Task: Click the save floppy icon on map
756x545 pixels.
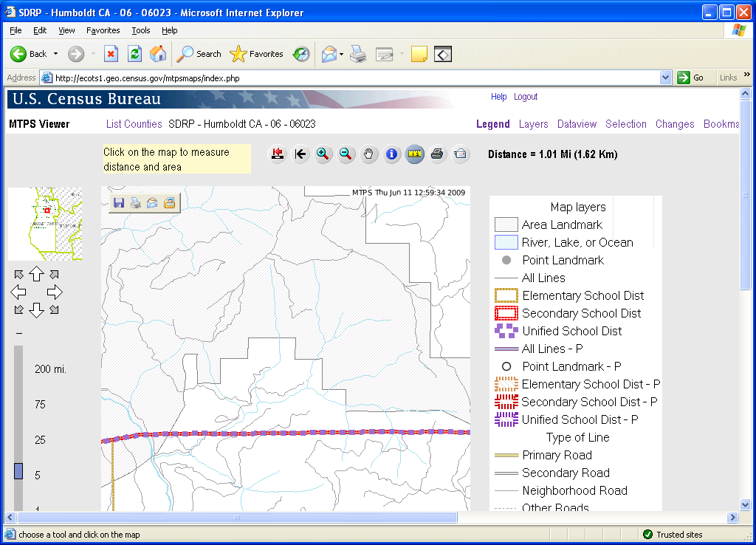Action: [x=119, y=203]
